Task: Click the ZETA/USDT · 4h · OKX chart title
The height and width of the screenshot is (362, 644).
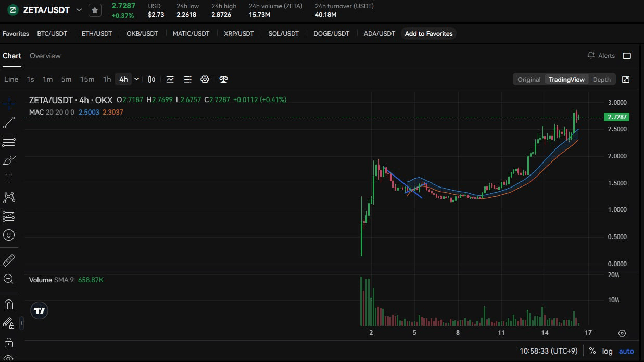Action: [x=70, y=99]
